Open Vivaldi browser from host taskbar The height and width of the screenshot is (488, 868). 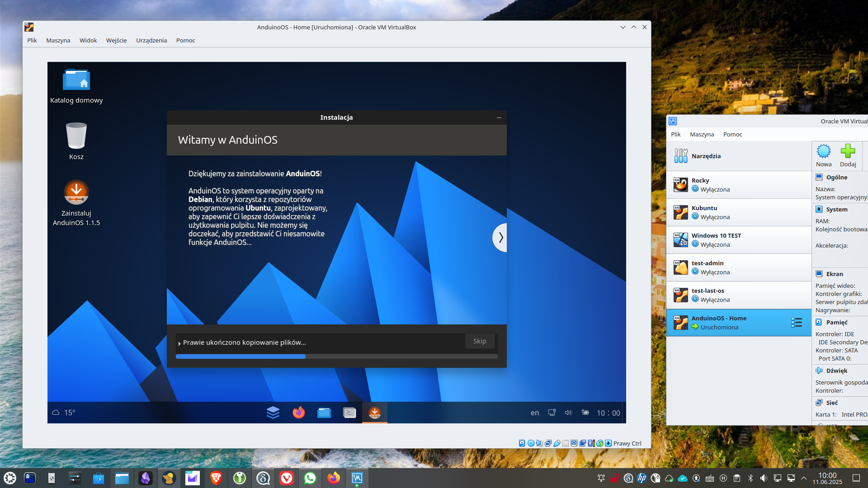[x=287, y=478]
